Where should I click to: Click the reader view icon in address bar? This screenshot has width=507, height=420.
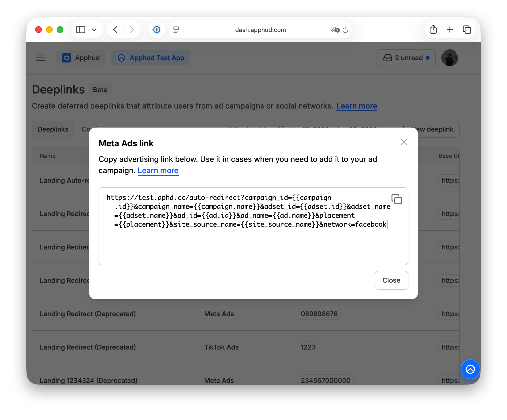(176, 30)
